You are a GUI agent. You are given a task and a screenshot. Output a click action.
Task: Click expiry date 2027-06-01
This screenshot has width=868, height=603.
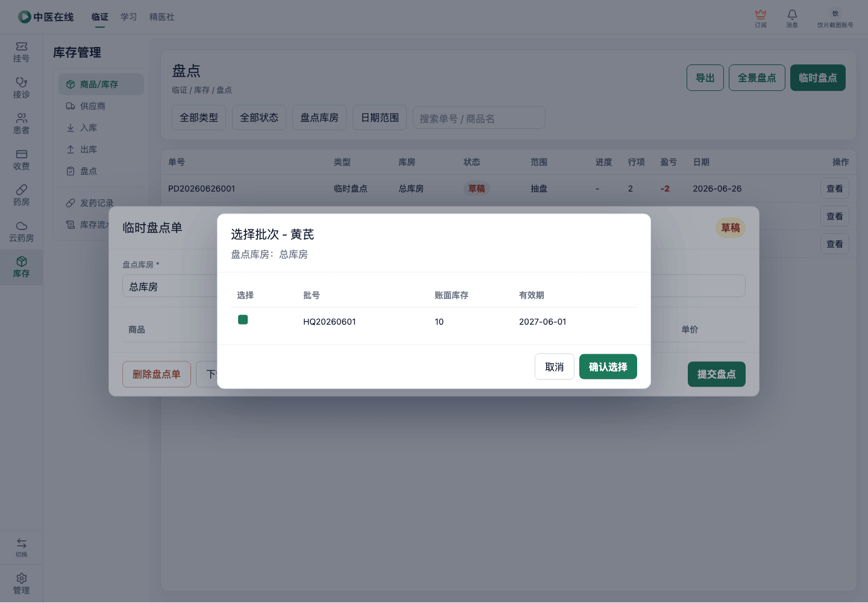pyautogui.click(x=542, y=322)
